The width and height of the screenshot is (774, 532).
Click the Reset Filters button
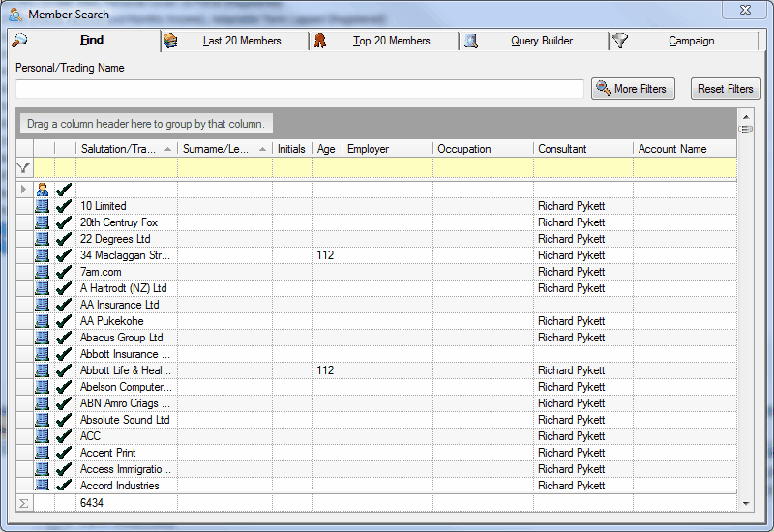point(725,89)
